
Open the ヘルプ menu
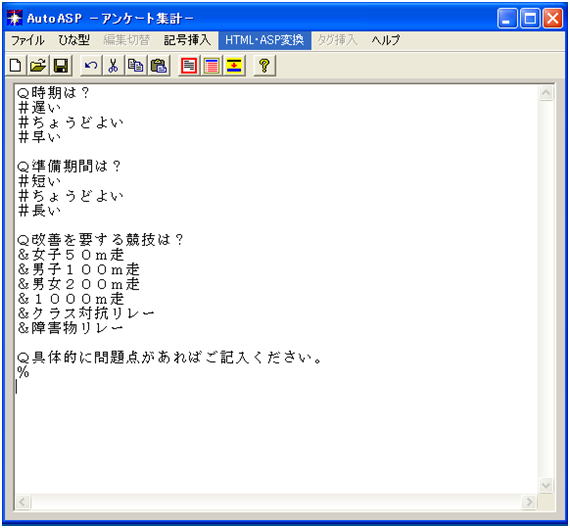385,40
